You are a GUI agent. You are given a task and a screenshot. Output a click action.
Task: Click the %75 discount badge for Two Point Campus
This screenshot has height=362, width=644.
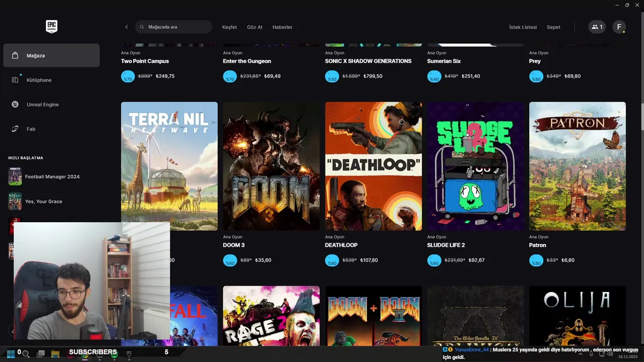[128, 76]
